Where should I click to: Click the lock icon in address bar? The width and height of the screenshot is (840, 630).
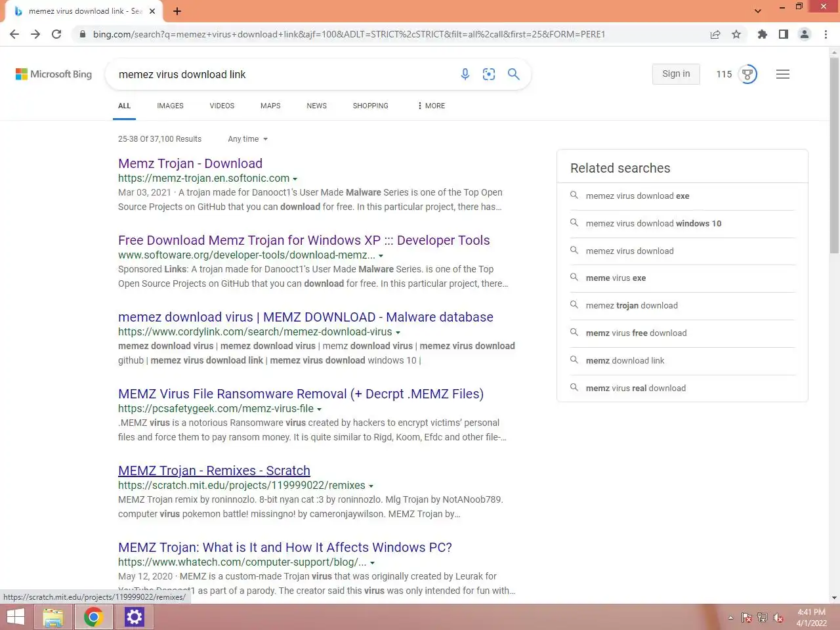(82, 34)
